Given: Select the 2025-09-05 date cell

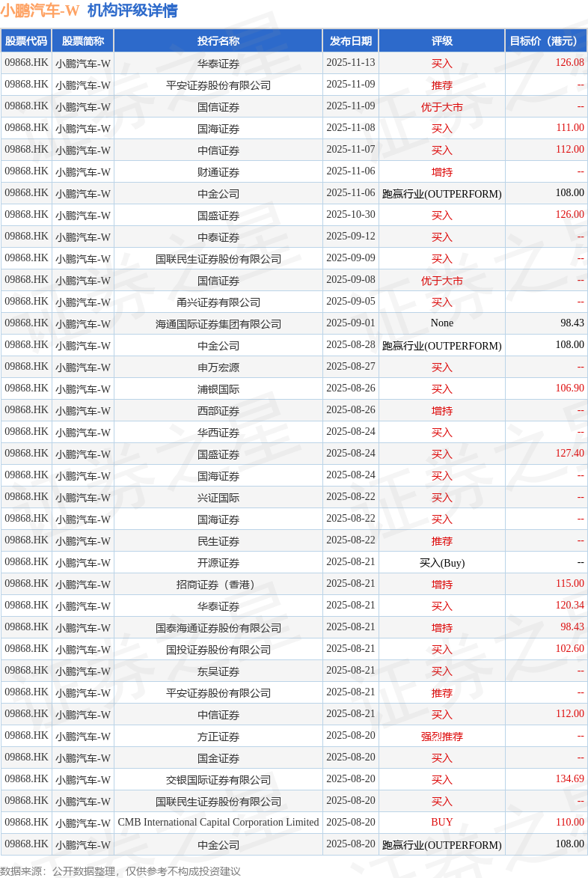Looking at the screenshot, I should click(351, 302).
